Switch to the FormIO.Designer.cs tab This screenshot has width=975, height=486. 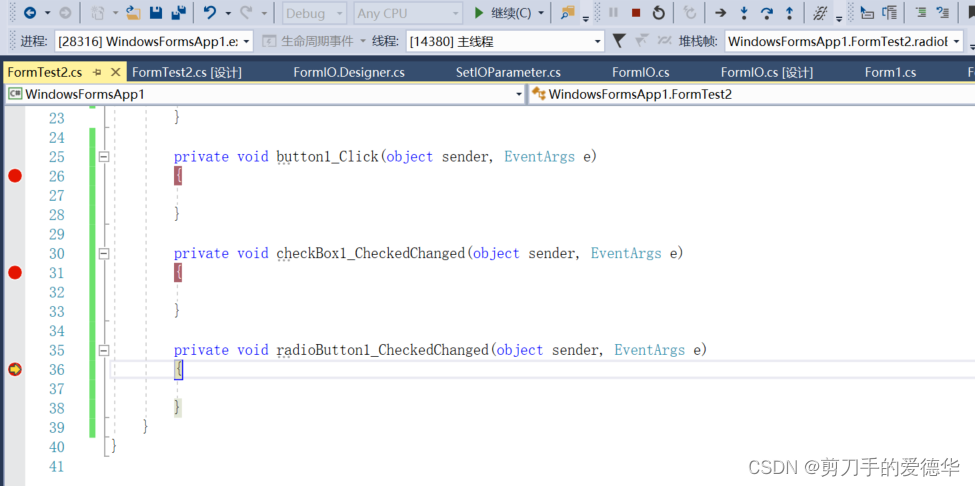[x=349, y=73]
